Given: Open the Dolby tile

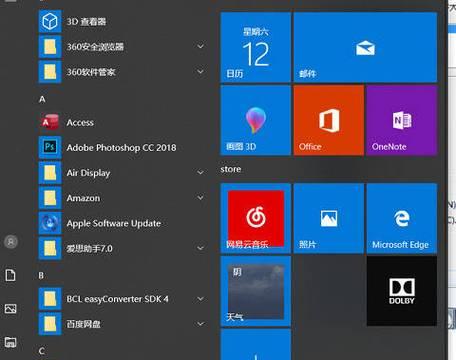Looking at the screenshot, I should tap(402, 291).
